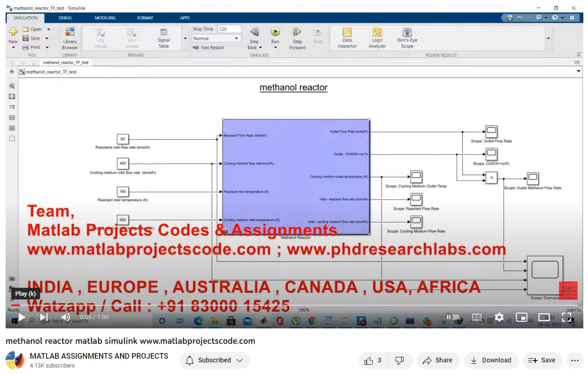Click the channel avatar icon
This screenshot has height=375, width=588.
coord(15,361)
